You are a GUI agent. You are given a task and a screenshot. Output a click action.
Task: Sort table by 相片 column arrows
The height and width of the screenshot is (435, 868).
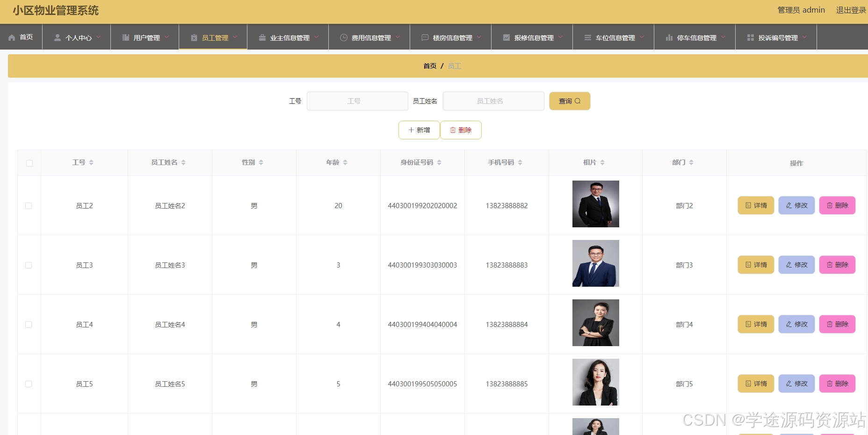pyautogui.click(x=602, y=162)
